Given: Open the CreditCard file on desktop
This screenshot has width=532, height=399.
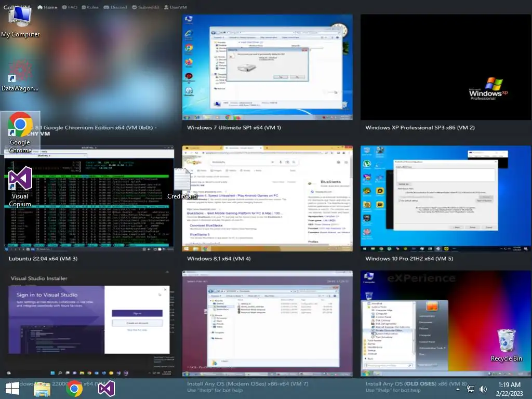Looking at the screenshot, I should point(182,183).
